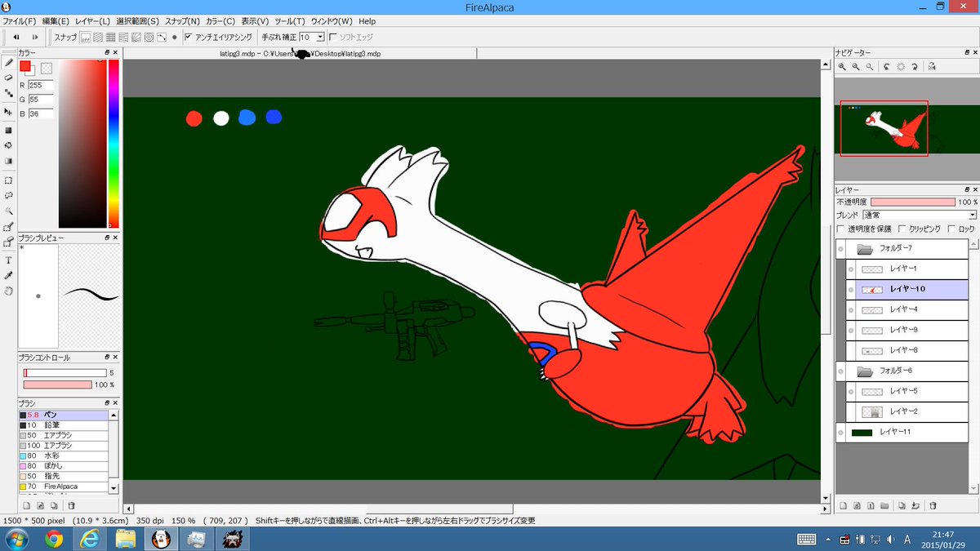Toggle the アンチエイリアシング checkbox

pos(189,37)
